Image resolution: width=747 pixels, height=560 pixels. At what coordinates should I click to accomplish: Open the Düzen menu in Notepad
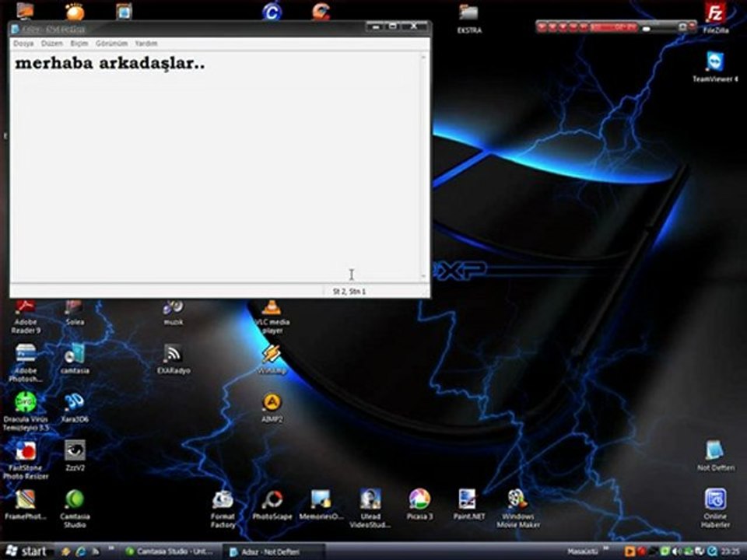coord(52,44)
